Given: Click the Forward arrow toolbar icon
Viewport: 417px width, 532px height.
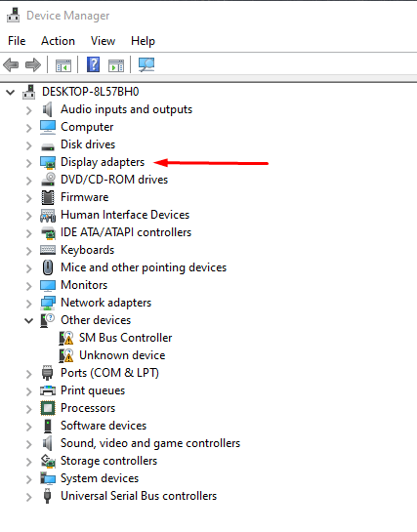Looking at the screenshot, I should pyautogui.click(x=33, y=64).
